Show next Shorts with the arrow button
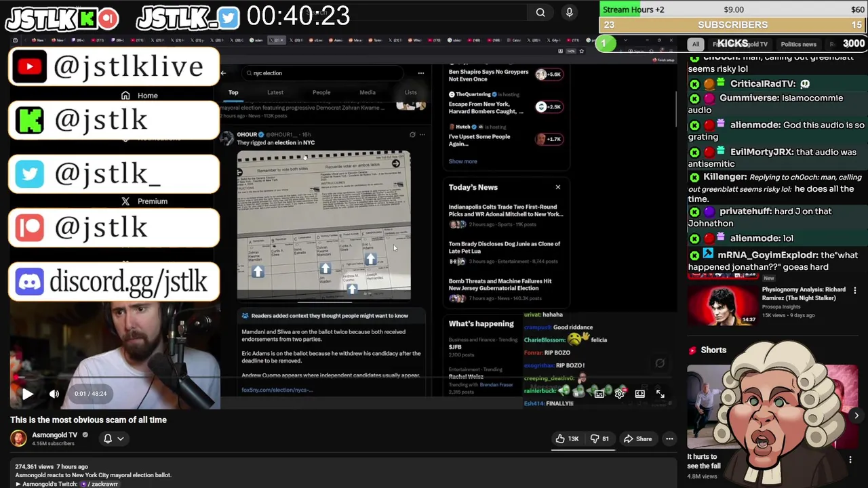The width and height of the screenshot is (868, 488). 856,415
